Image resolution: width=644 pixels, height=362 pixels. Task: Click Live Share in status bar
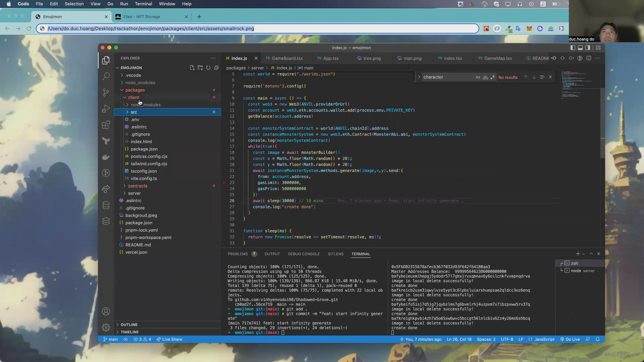coord(169,339)
